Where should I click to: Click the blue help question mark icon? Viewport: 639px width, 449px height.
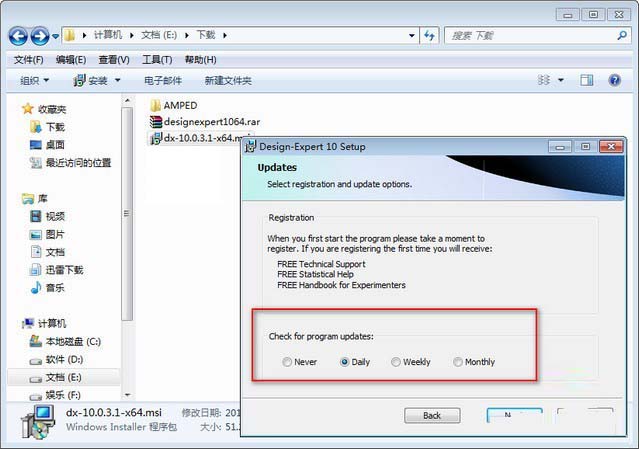[x=615, y=80]
